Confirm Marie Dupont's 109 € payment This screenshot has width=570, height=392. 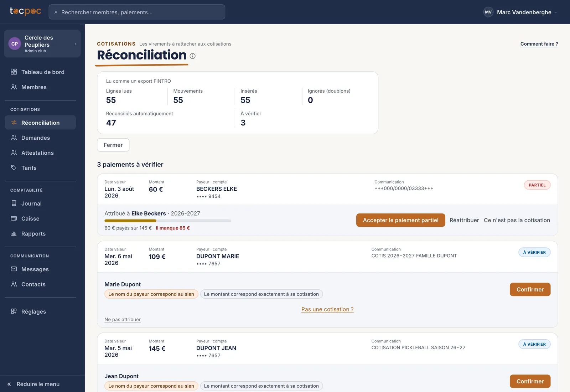(530, 289)
